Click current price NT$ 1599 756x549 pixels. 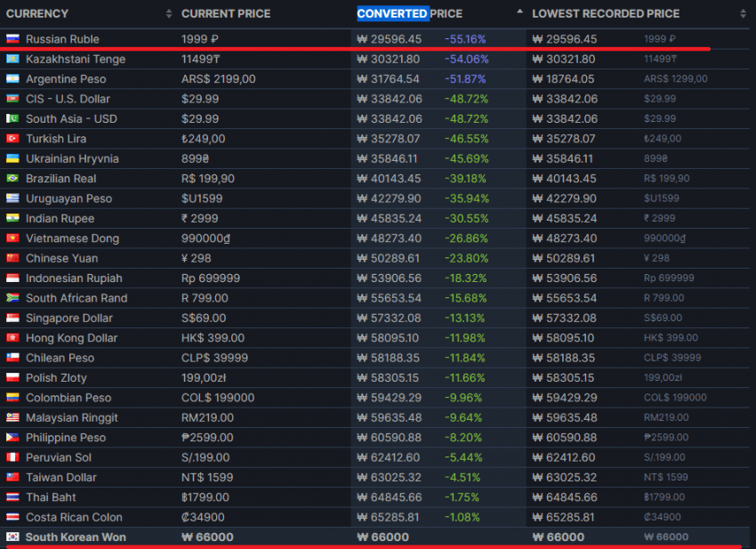click(x=207, y=477)
